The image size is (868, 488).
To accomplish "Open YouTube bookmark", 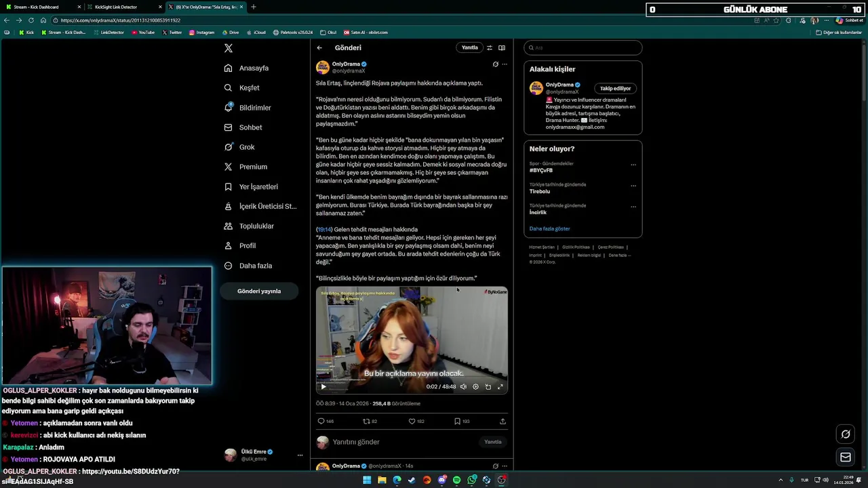I will (143, 33).
